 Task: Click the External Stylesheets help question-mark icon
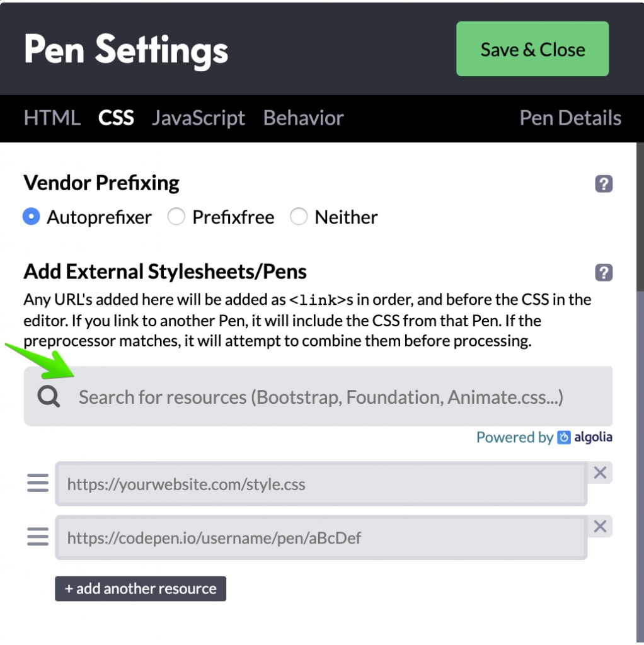[604, 273]
